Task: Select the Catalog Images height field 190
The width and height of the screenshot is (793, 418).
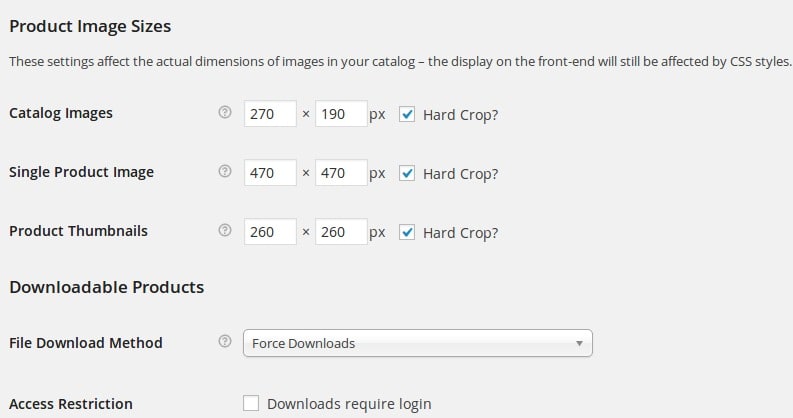Action: [x=341, y=114]
